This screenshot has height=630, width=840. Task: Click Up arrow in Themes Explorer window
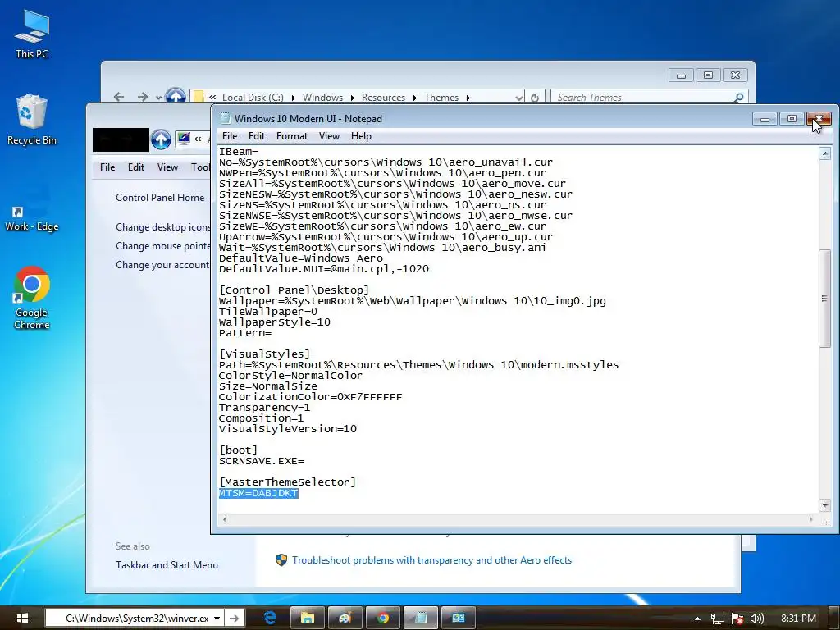(176, 95)
